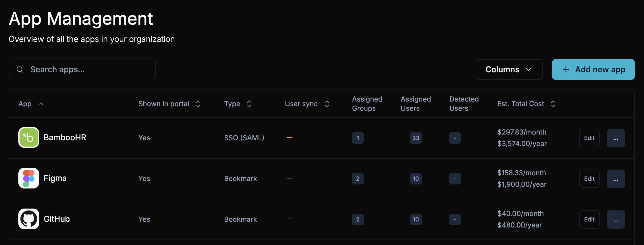Viewport: 644px width, 245px height.
Task: Click GitHub assigned users badge 10
Action: (x=416, y=219)
